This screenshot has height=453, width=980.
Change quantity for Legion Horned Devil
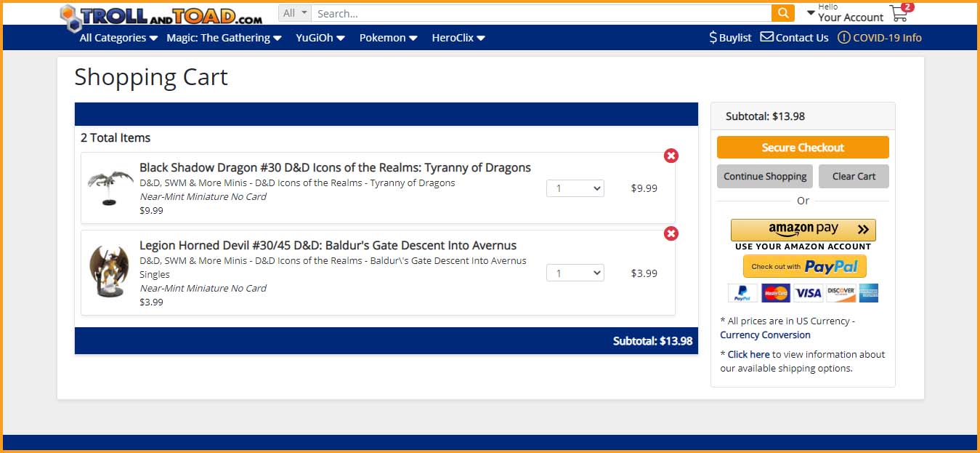(575, 273)
